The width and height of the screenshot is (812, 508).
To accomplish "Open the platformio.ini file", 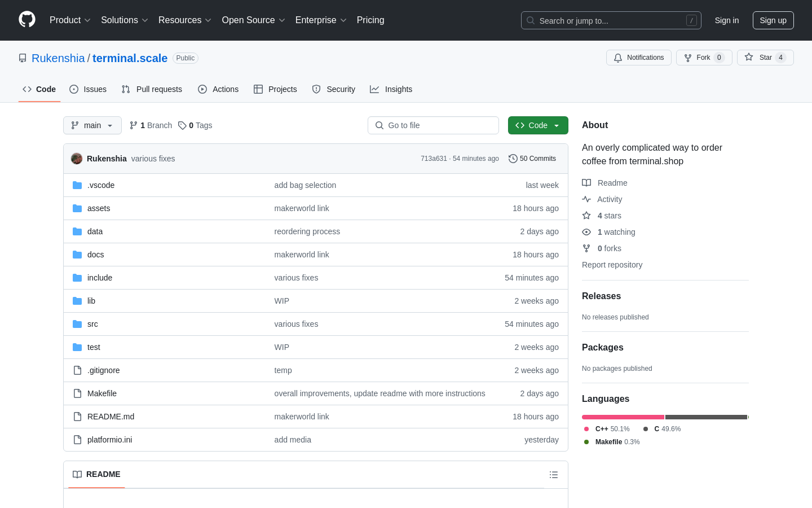I will coord(109,440).
